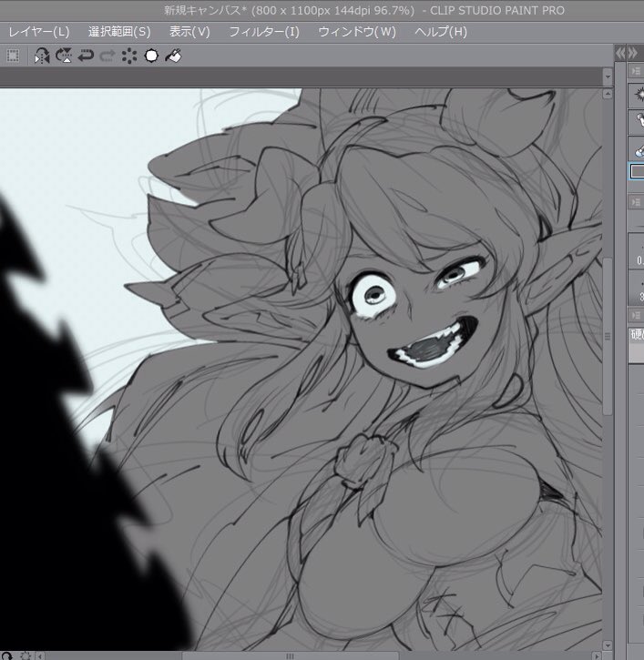The image size is (644, 660).
Task: Click the grayed-out redo arrow icon
Action: (107, 56)
